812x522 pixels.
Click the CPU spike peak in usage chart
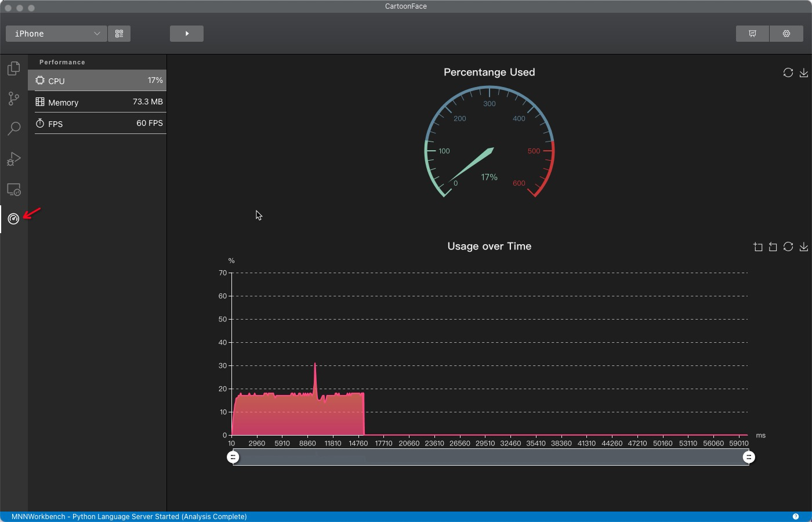point(315,364)
